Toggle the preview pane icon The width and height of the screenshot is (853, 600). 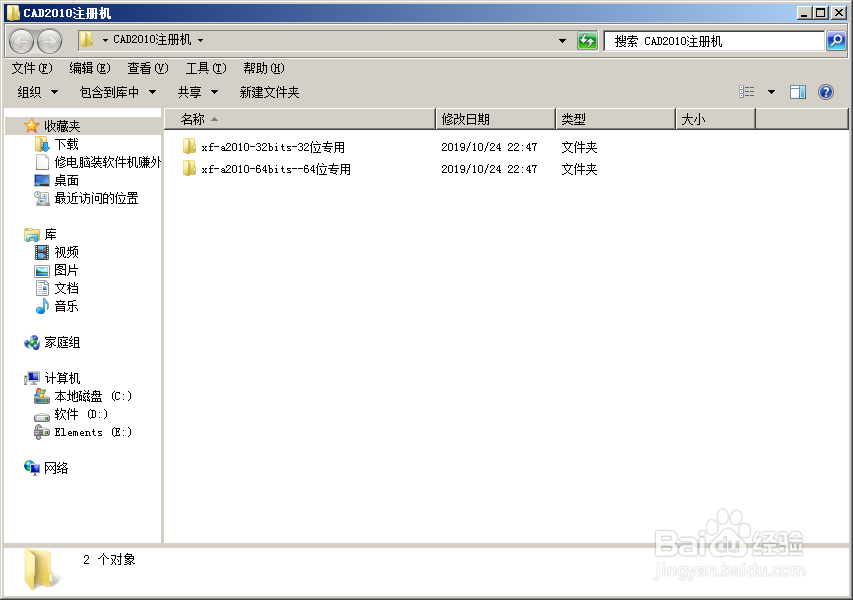click(x=797, y=91)
